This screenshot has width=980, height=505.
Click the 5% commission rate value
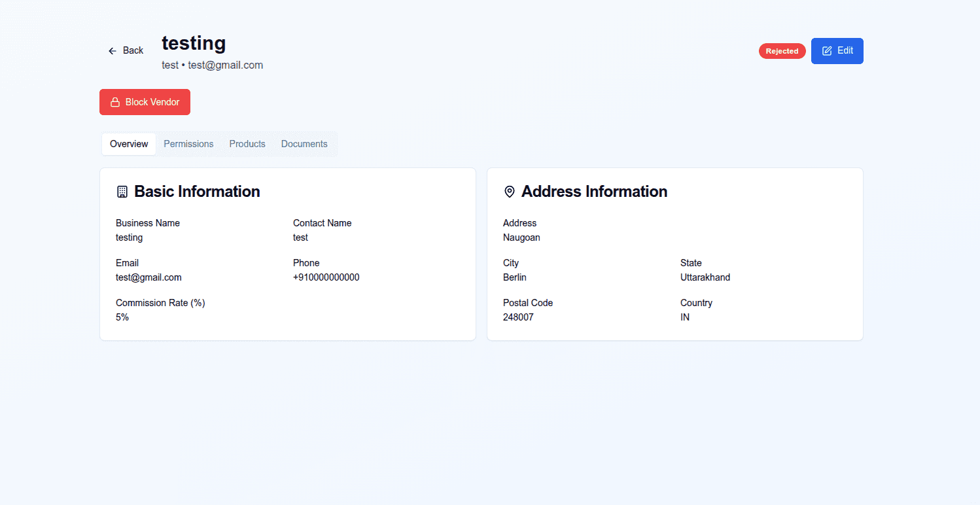122,317
